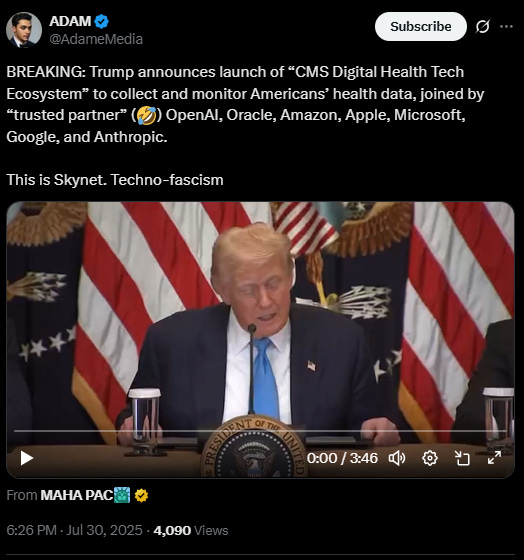
Task: Play the embedded video
Action: point(26,458)
